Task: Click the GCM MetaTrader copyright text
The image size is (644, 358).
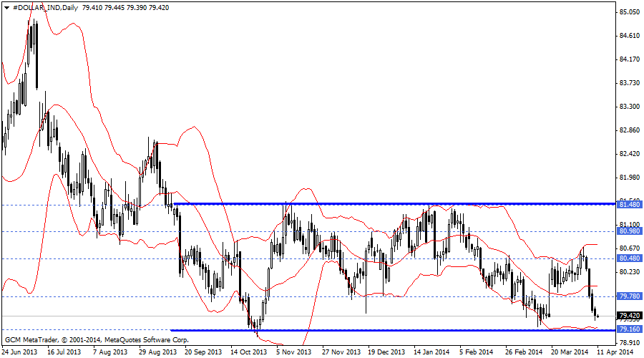Action: pyautogui.click(x=89, y=338)
